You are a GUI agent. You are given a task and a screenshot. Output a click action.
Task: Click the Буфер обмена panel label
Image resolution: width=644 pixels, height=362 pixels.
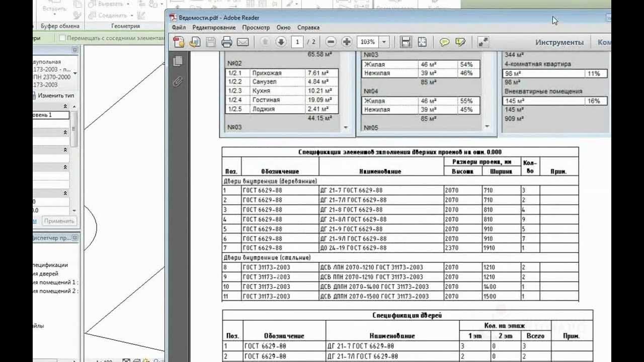[x=60, y=26]
